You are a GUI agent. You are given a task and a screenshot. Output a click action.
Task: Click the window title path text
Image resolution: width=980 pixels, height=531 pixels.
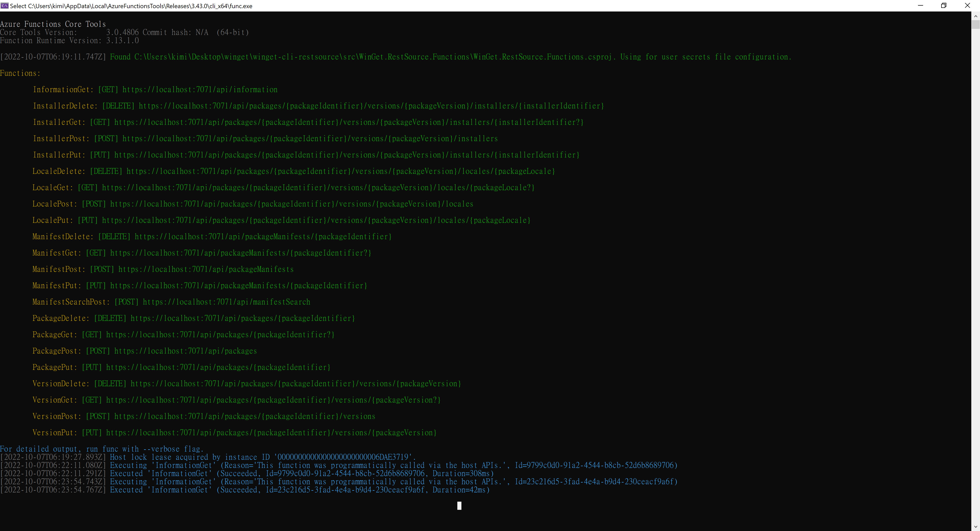pyautogui.click(x=131, y=6)
